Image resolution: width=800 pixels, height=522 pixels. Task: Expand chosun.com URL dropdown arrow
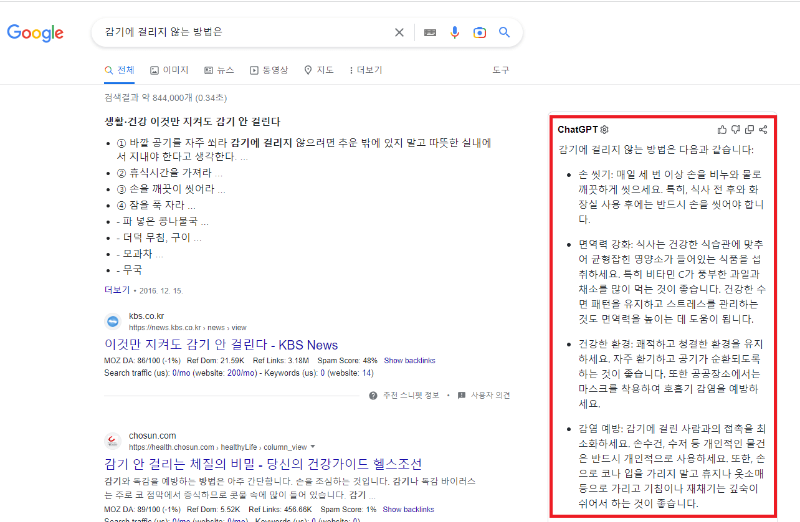(313, 447)
